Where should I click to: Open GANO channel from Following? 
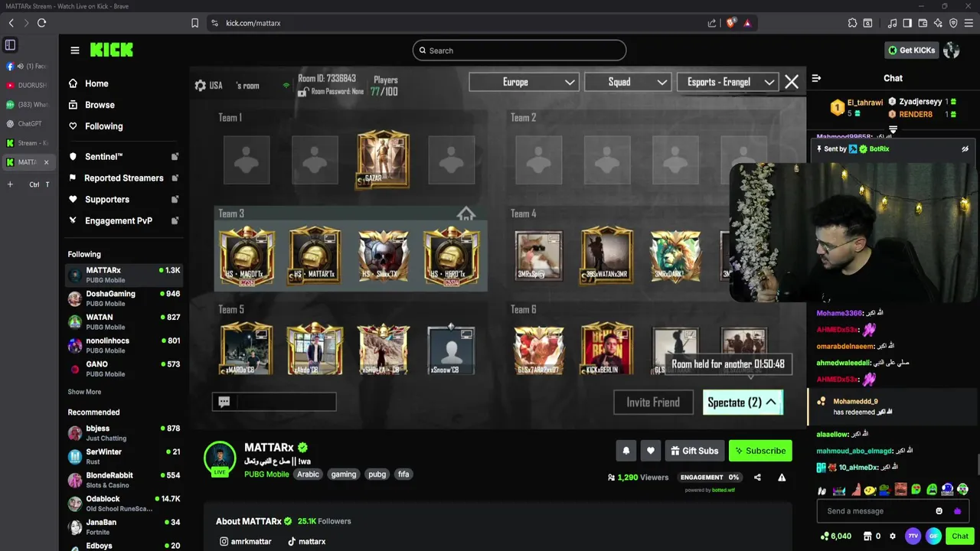124,369
